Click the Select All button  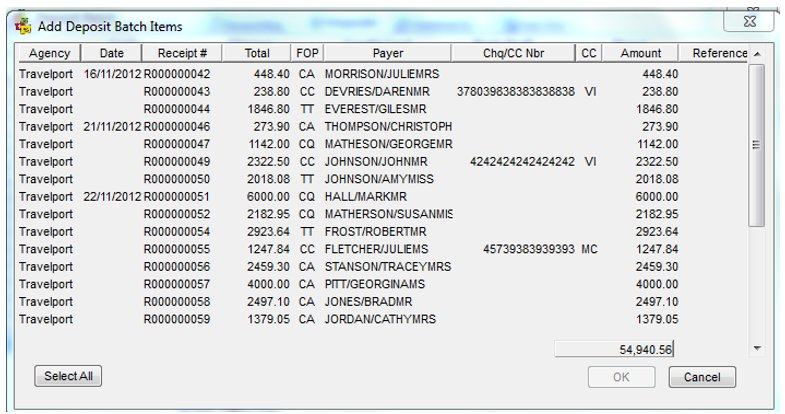tap(68, 376)
